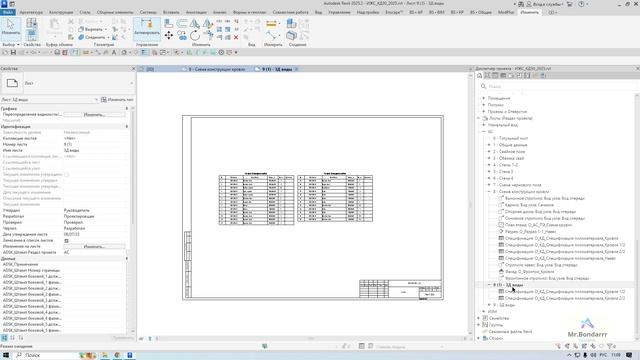
Task: Collapse the '8 - Схема конструкции кровли' sheet node
Action: [x=489, y=191]
